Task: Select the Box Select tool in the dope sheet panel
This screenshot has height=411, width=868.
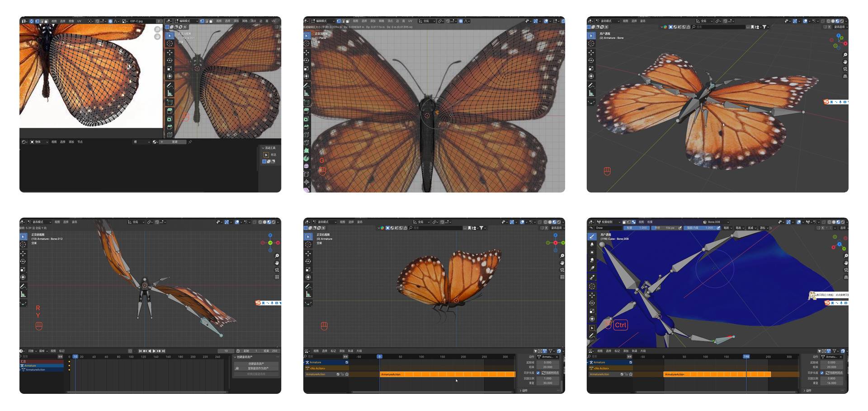Action: (23, 236)
